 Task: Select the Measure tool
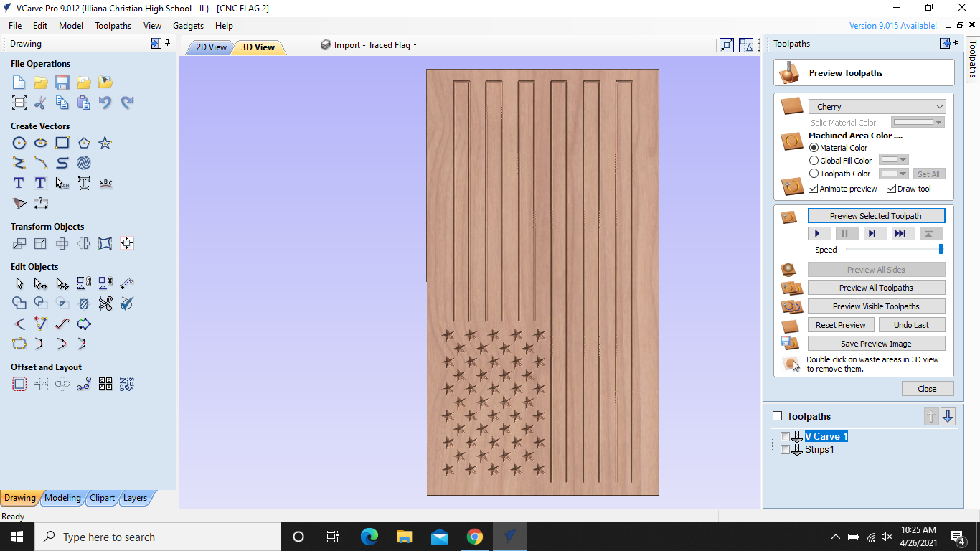(41, 203)
